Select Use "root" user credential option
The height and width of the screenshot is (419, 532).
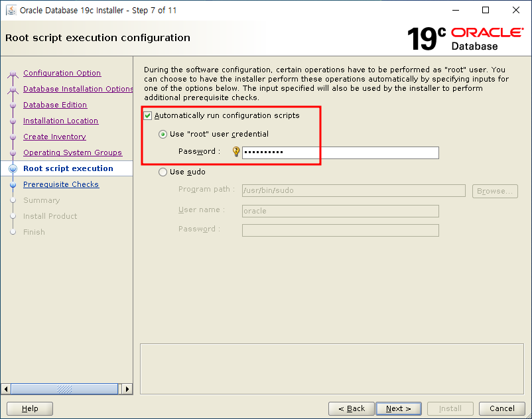pos(163,134)
